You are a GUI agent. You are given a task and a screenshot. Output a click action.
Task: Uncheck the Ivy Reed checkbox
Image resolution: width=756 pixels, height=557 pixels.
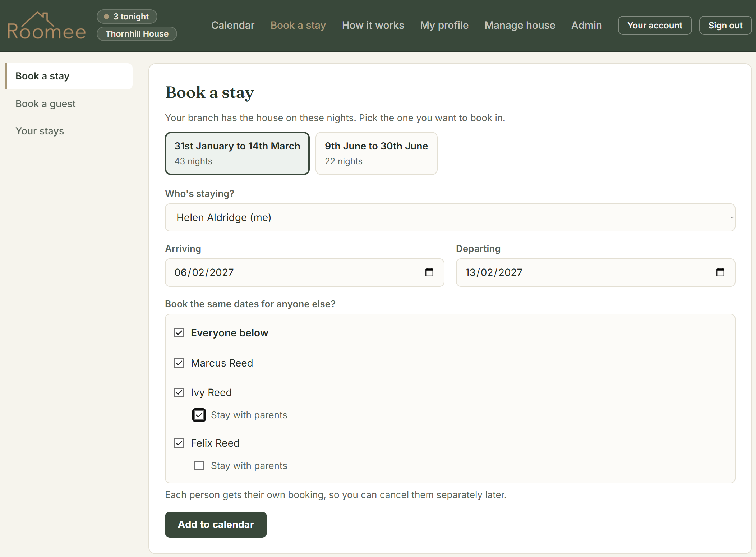pos(179,392)
